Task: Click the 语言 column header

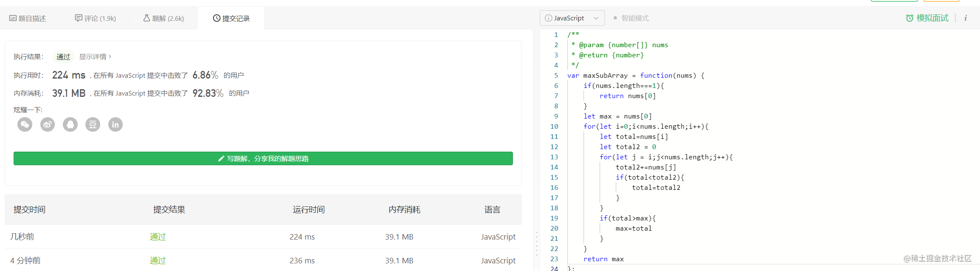Action: pyautogui.click(x=492, y=209)
